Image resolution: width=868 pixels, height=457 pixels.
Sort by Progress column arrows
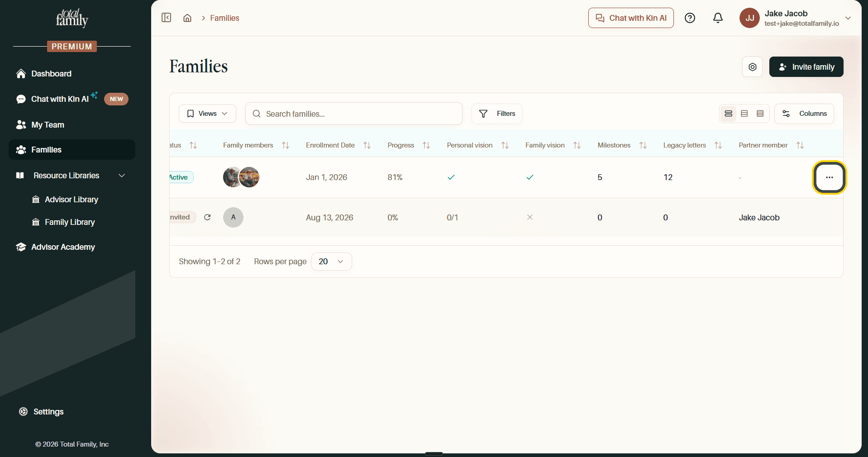426,145
